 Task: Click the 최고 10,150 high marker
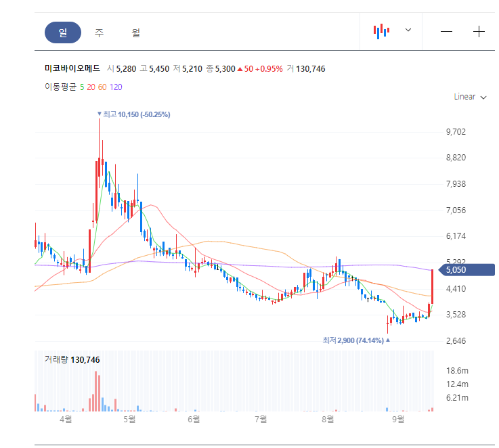tap(133, 114)
